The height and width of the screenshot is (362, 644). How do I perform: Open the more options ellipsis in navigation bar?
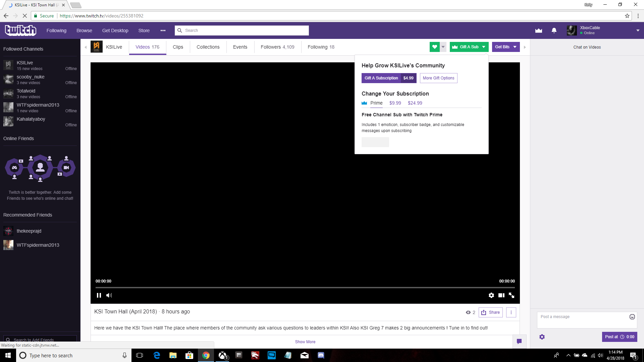pyautogui.click(x=163, y=31)
